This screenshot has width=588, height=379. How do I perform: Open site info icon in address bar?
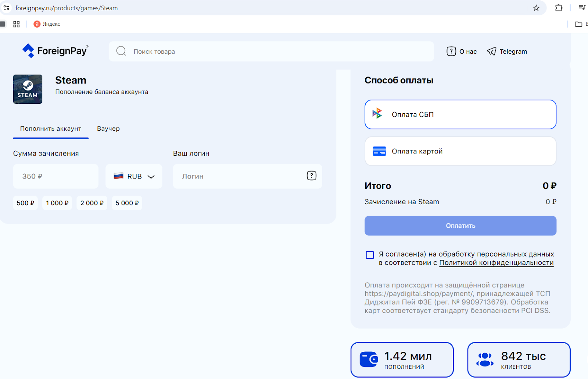tap(7, 8)
